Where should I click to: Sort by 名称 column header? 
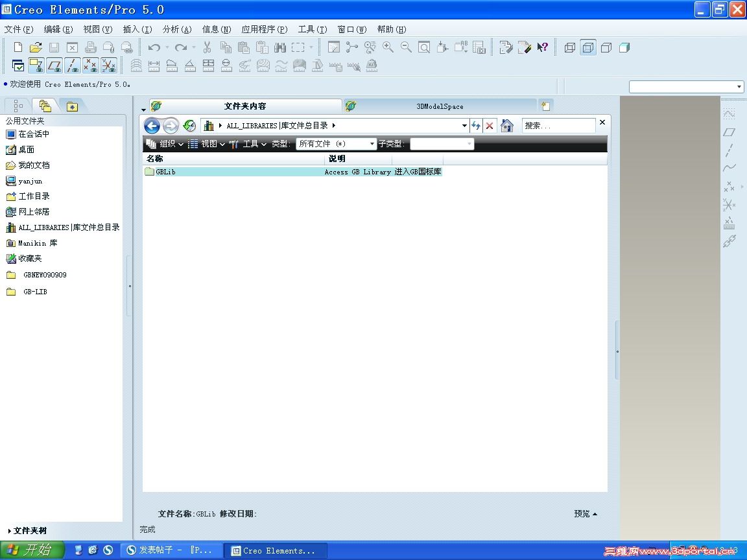233,159
